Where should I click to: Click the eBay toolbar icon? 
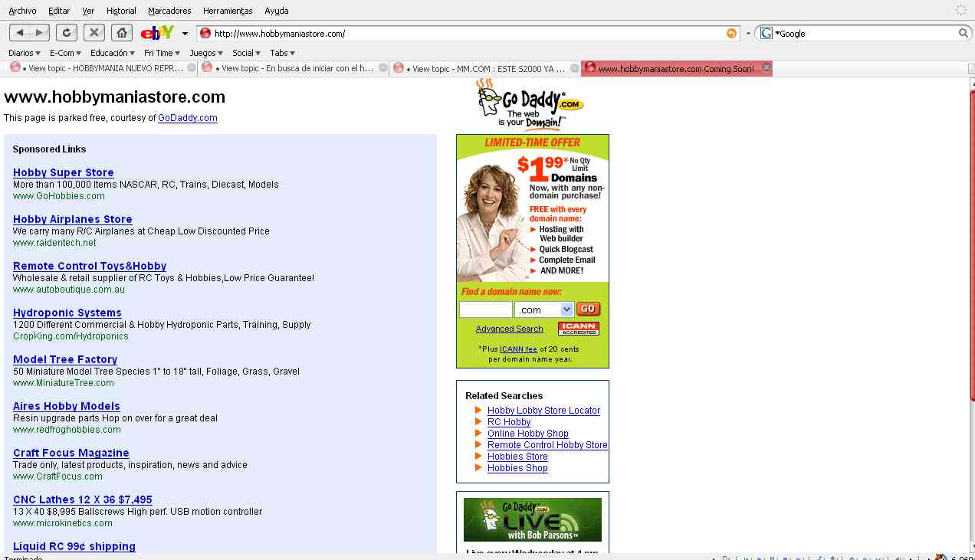coord(158,33)
